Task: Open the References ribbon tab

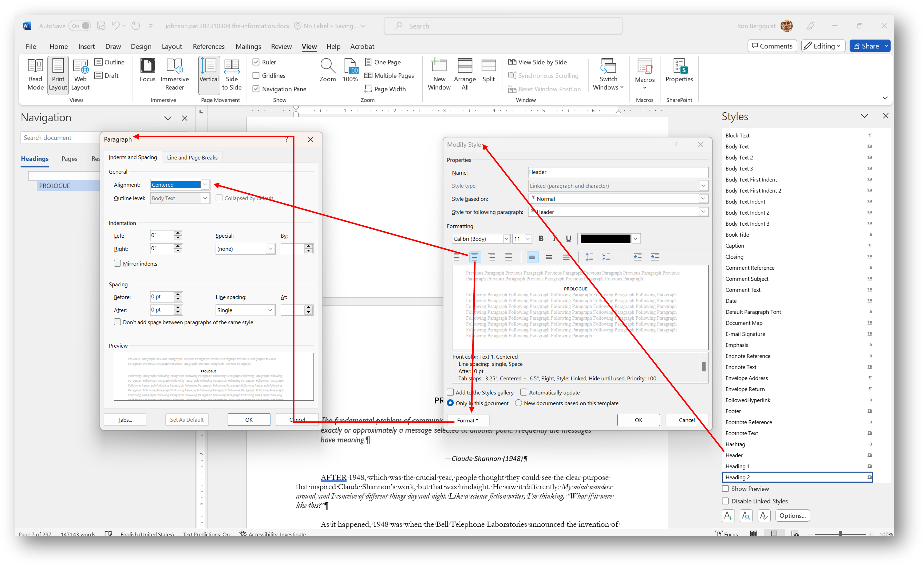Action: point(209,46)
